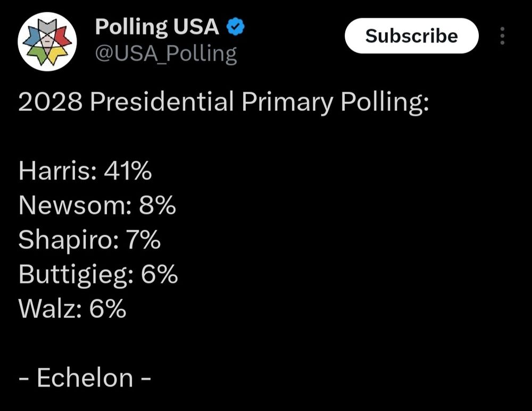The height and width of the screenshot is (411, 532).
Task: Select the year 2028 in the heading
Action: [50, 102]
